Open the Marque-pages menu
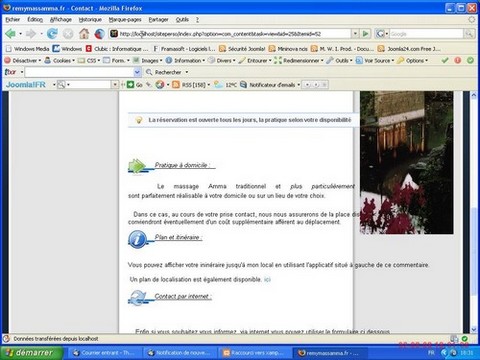This screenshot has width=480, height=360. 125,20
